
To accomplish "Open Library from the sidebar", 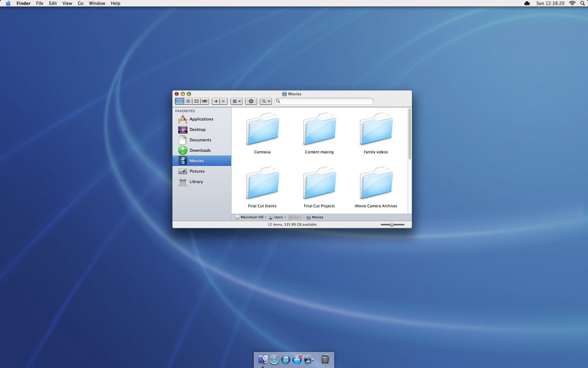I will point(196,182).
